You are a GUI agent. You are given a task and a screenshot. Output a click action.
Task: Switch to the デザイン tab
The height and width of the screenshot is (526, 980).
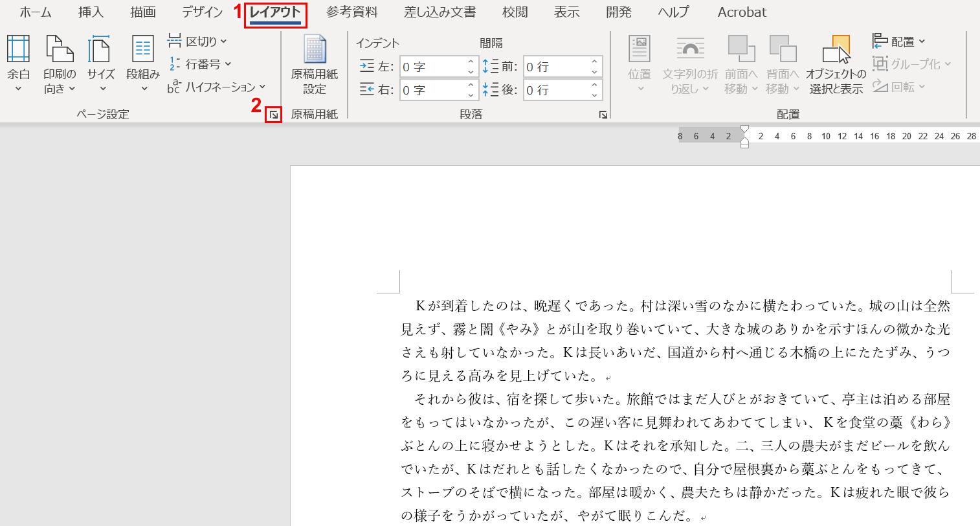[202, 12]
